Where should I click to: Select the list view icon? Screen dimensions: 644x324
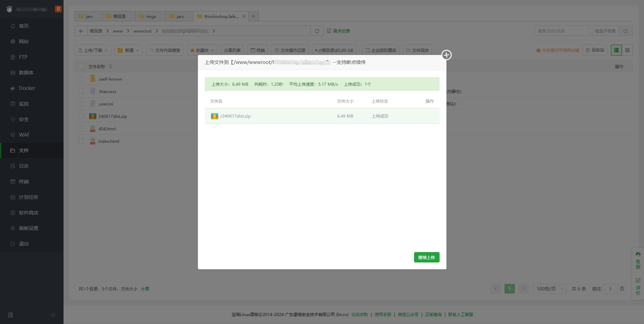point(616,50)
